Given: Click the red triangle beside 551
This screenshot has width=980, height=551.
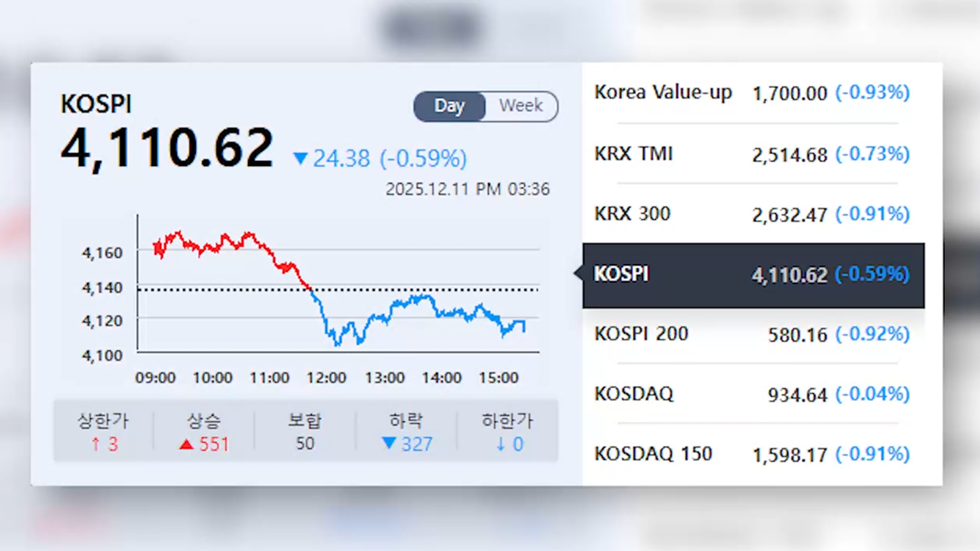Looking at the screenshot, I should tap(186, 444).
